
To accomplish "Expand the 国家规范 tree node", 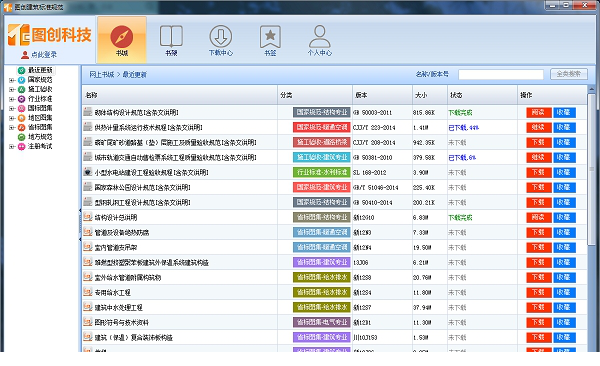I will pos(11,80).
